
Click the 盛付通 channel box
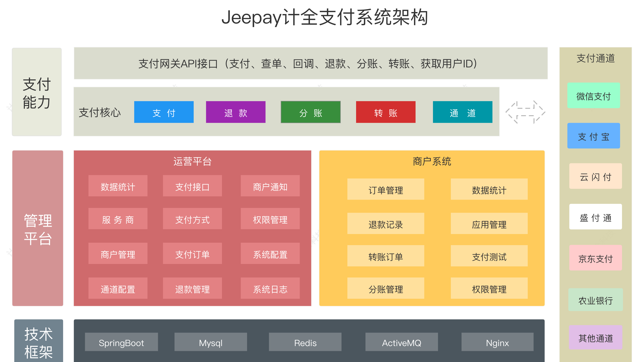[595, 217]
